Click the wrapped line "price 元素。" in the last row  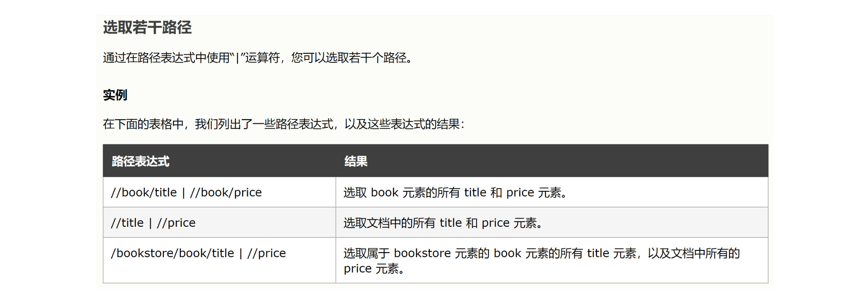coord(374,268)
